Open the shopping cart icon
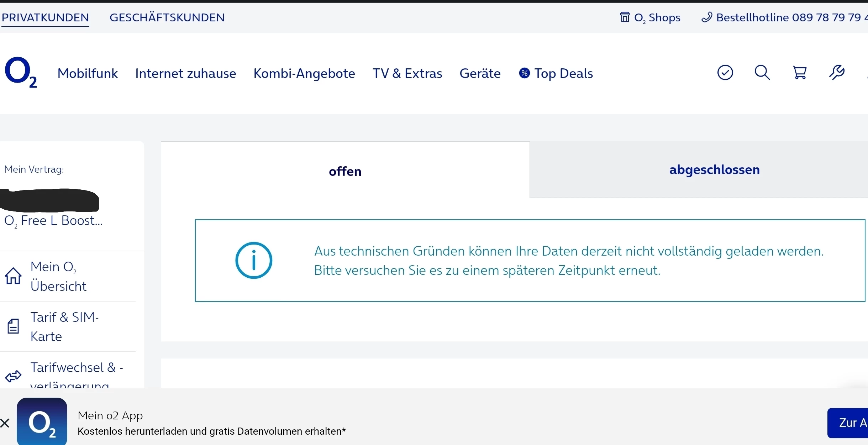Image resolution: width=868 pixels, height=445 pixels. (x=800, y=73)
